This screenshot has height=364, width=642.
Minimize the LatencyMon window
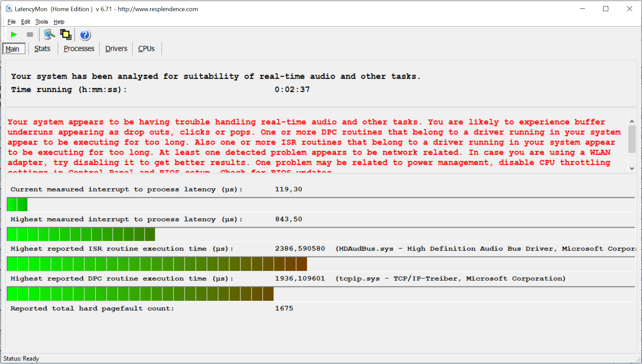click(x=582, y=9)
